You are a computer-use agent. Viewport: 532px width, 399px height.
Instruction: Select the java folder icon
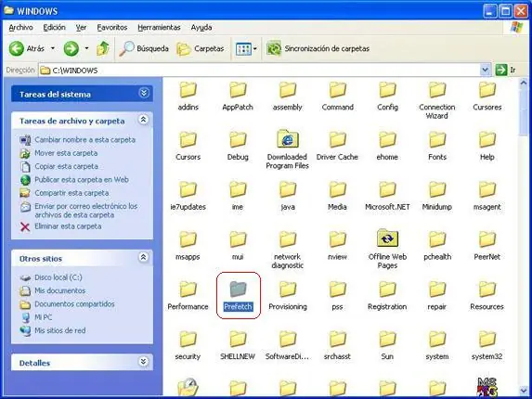coord(288,189)
